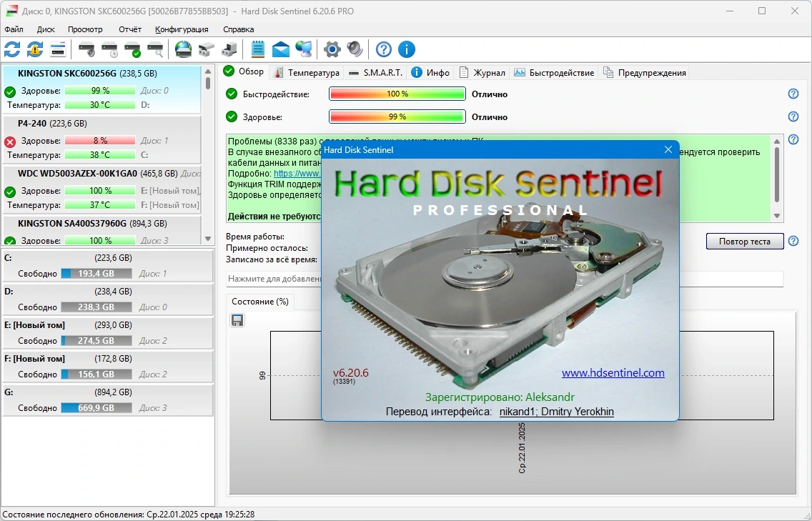Click the question mark help toolbar icon

pos(384,50)
